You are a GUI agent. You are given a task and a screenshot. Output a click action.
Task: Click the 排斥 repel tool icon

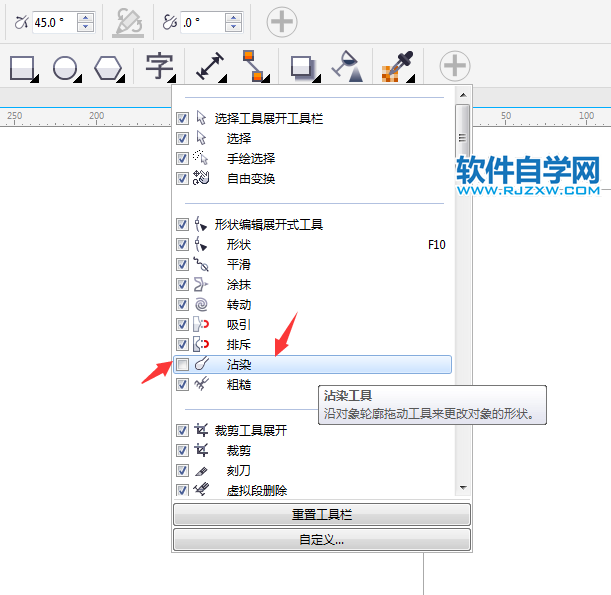[201, 344]
